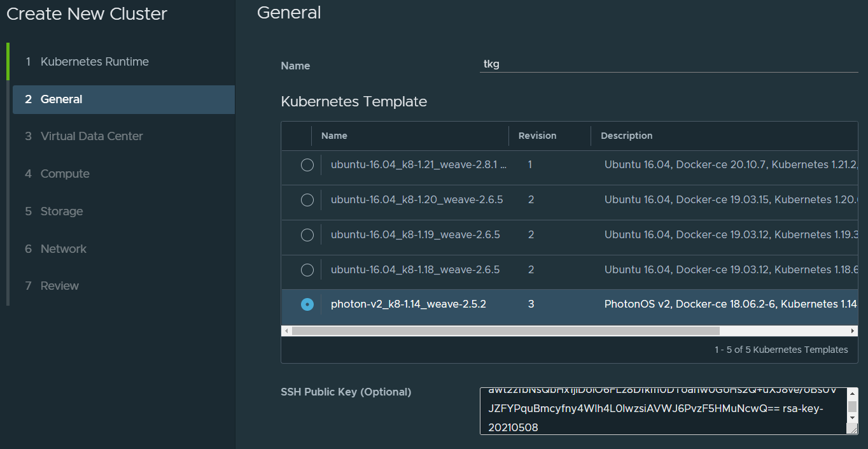Select the ubuntu-16.04_k8-1.21_weave-2.8.1 template radio button

pyautogui.click(x=307, y=165)
